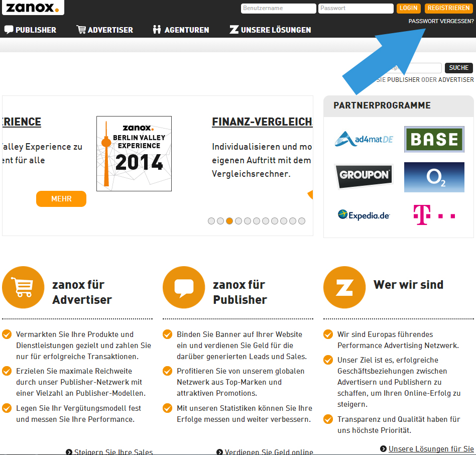Click the Z icon beside UNSERE LÖSUNGEN
The image size is (476, 455).
coord(234,30)
